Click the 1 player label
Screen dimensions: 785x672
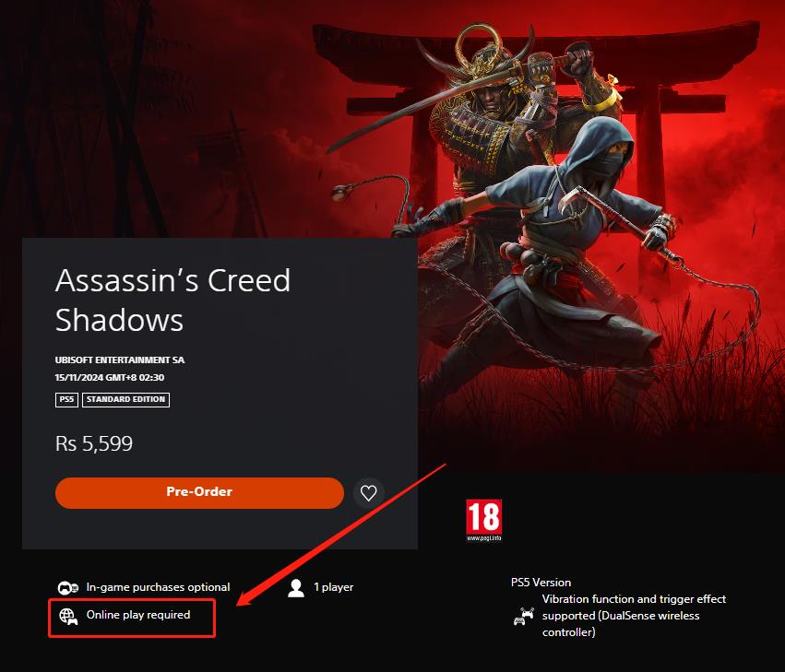point(333,587)
